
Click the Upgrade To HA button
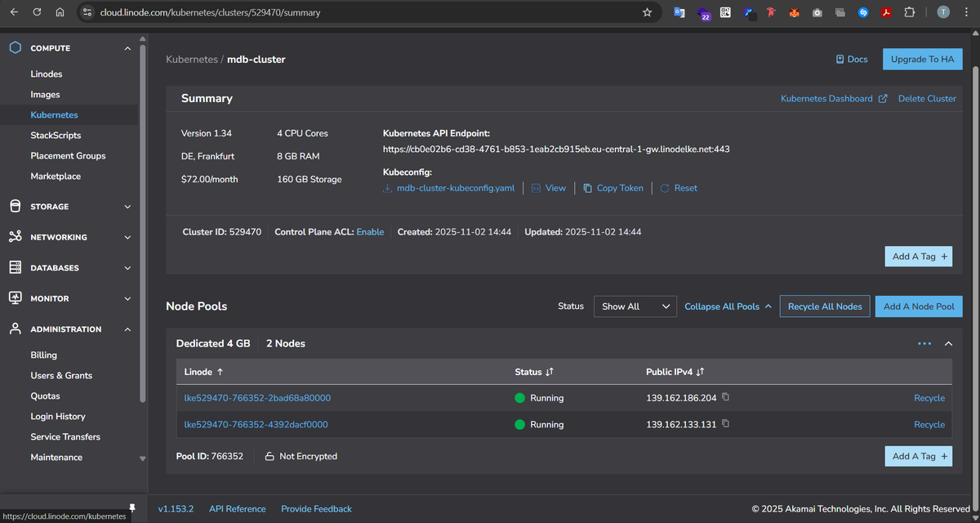tap(922, 59)
